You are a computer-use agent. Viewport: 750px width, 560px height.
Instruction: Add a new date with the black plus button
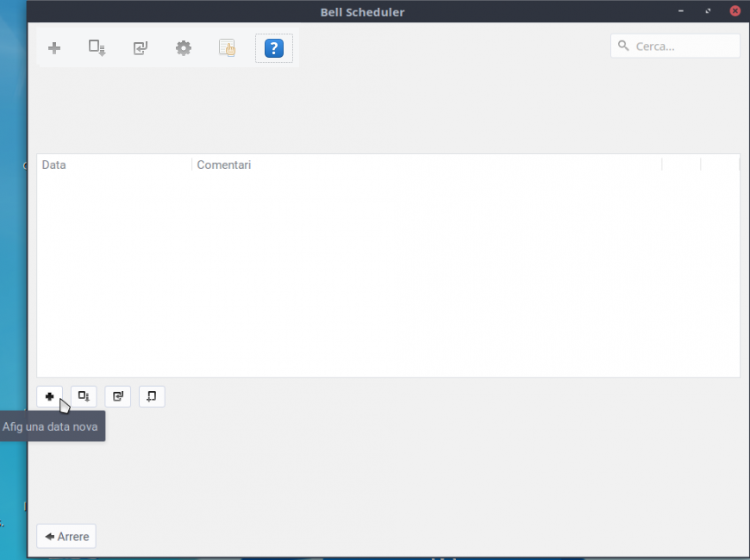(49, 396)
